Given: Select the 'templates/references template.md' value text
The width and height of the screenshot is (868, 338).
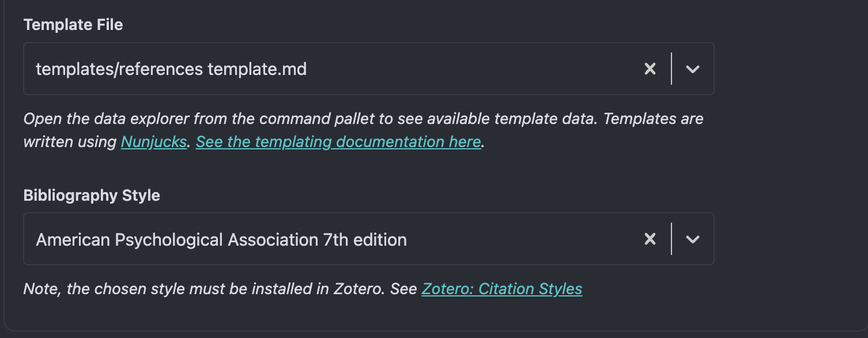Looking at the screenshot, I should (171, 69).
